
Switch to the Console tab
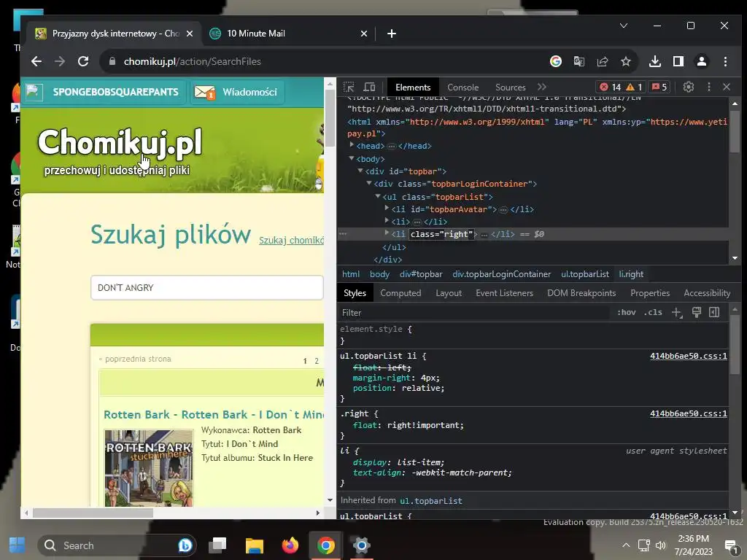[x=462, y=87]
